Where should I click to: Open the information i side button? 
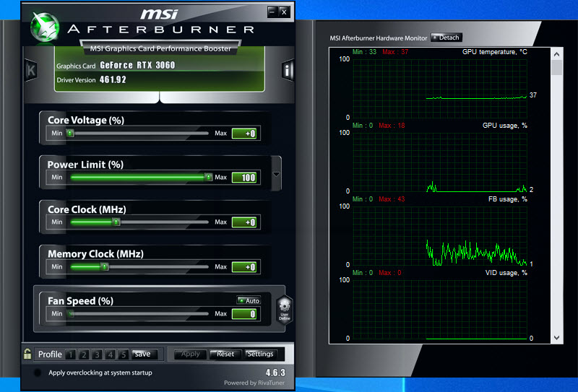288,69
